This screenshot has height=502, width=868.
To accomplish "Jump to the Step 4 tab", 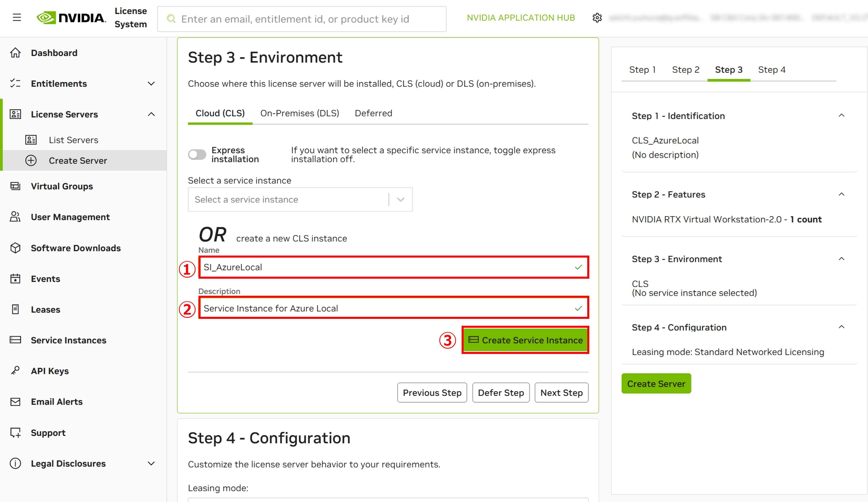I will click(x=772, y=70).
